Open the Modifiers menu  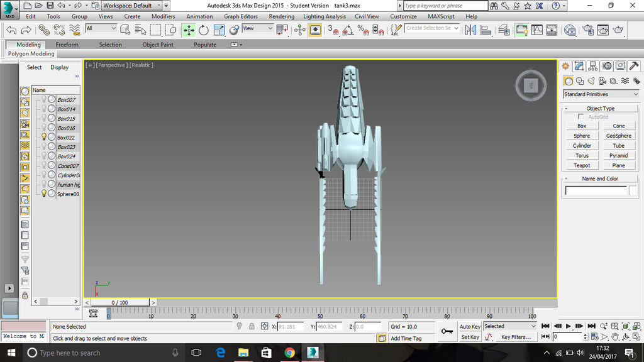pos(163,16)
